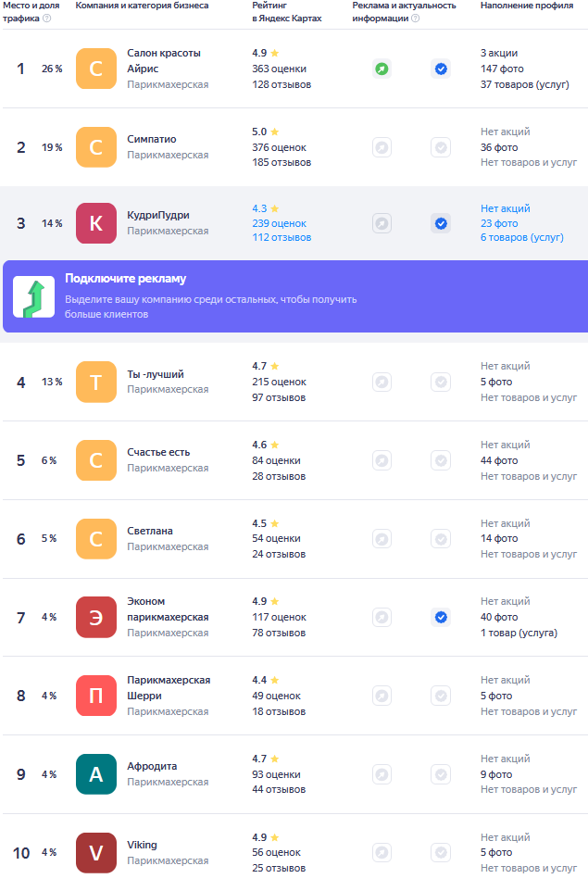
Task: Select the company name Viking
Action: (x=142, y=845)
